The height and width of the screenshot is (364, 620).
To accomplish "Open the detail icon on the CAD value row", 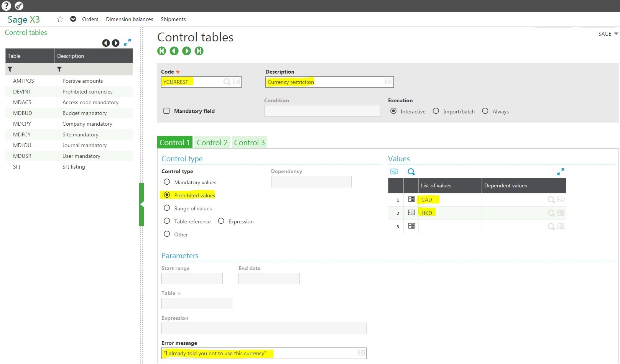I will tap(411, 199).
